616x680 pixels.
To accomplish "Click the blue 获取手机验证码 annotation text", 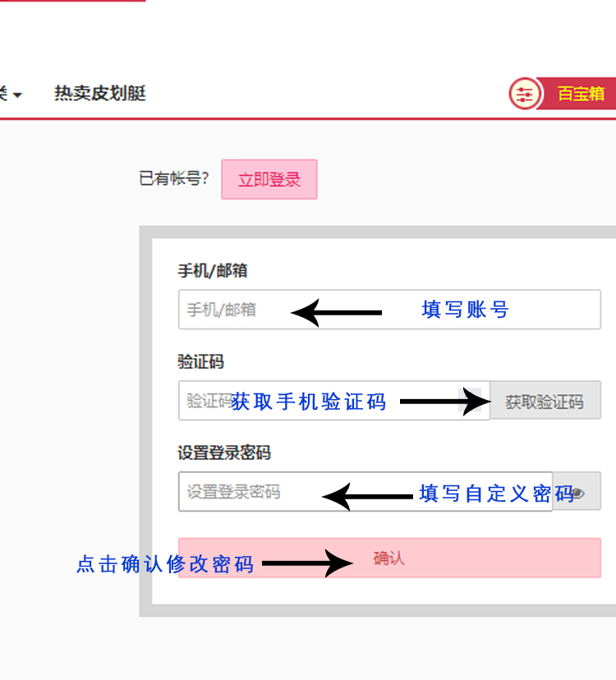I will [309, 402].
